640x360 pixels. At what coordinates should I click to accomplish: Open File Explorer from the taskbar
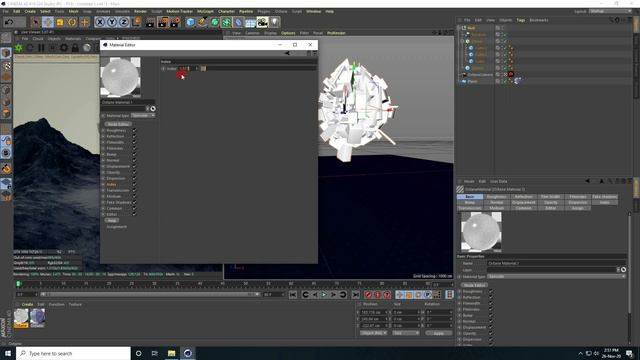(171, 353)
